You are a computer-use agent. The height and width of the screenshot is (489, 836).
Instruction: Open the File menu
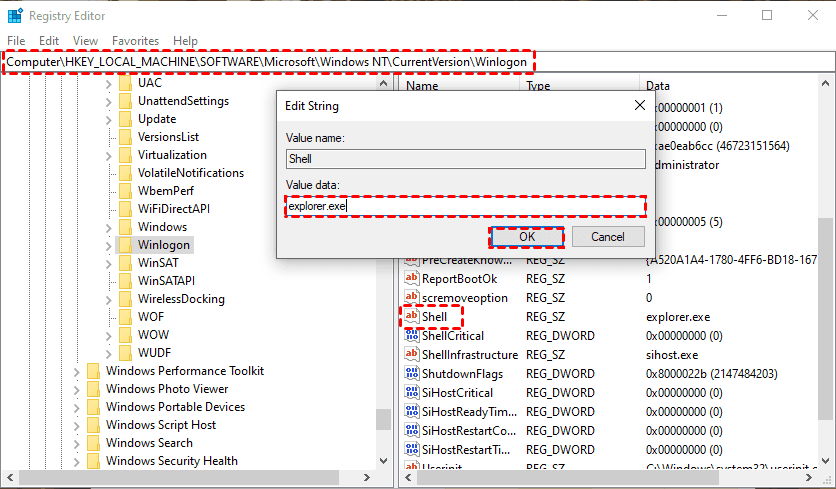tap(16, 41)
